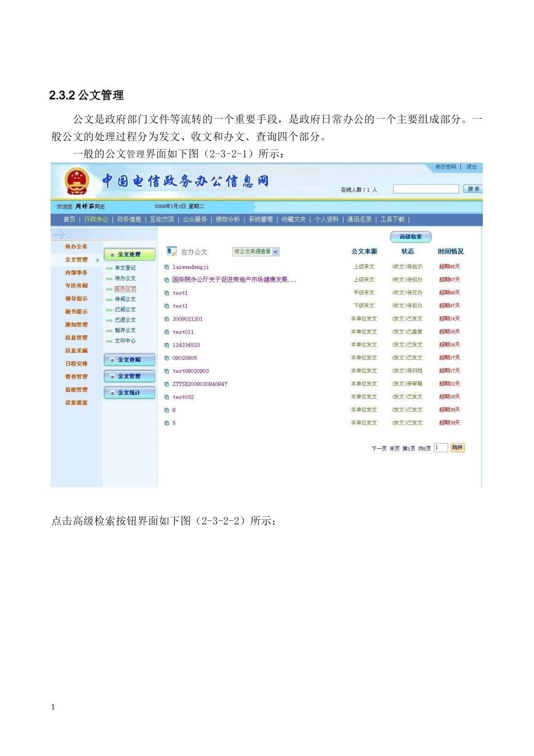Click the document icon beside test011

click(x=166, y=332)
